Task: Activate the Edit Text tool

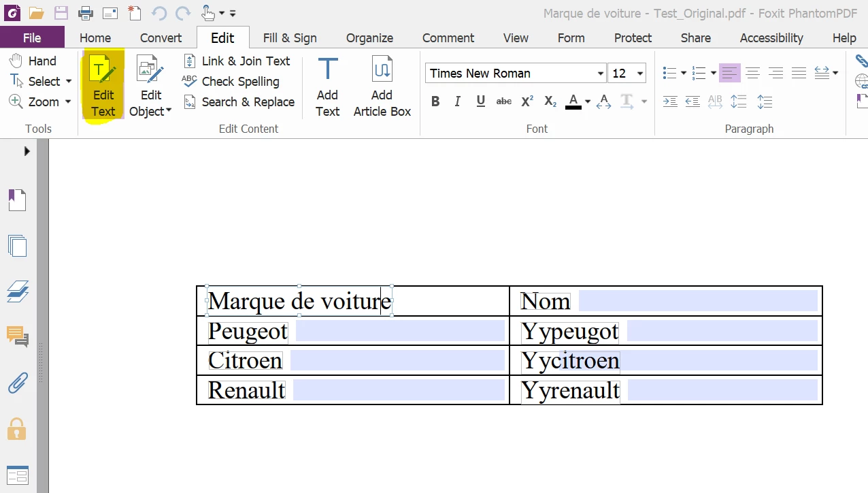Action: tap(103, 85)
